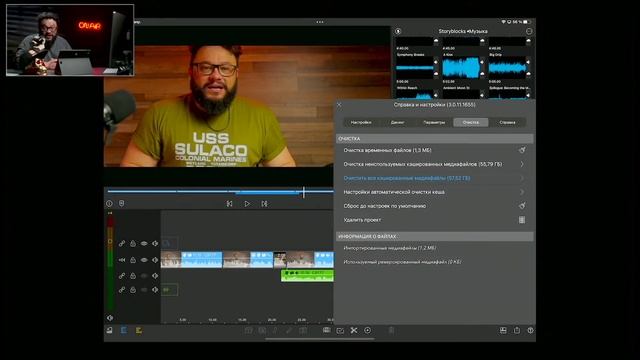
Task: Preview Winter Reach with its speaker icon
Action: coord(436,95)
